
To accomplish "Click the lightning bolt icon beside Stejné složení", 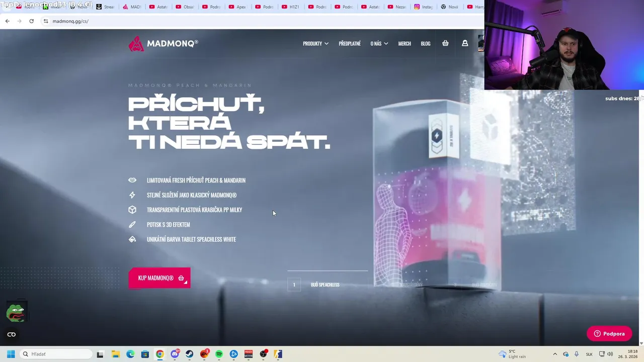I will (x=132, y=195).
